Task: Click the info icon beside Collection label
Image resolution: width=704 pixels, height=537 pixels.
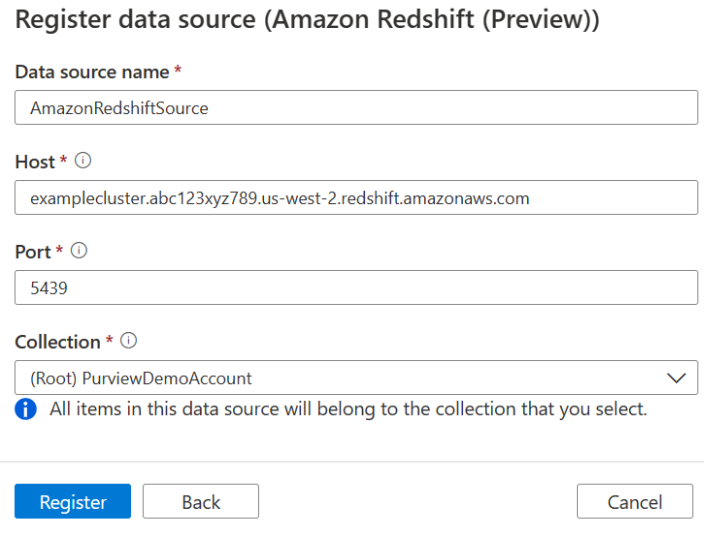Action: pos(128,341)
